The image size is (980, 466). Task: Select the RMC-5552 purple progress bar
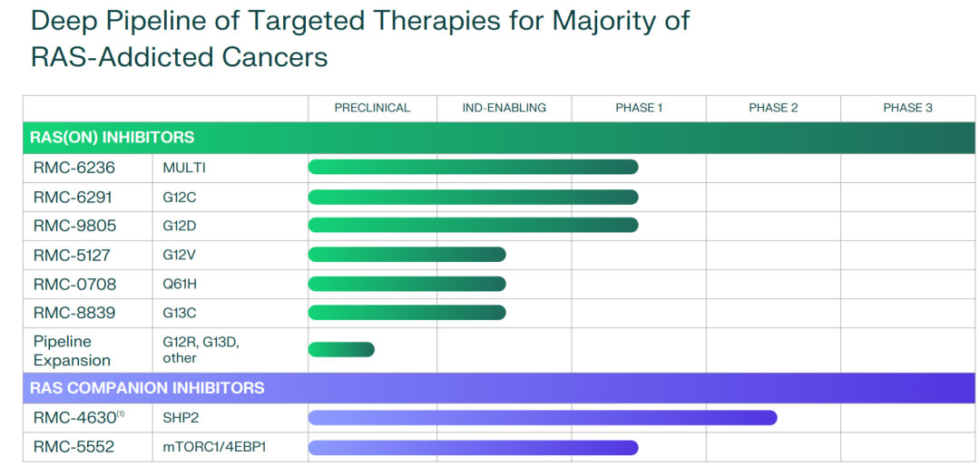coord(473,448)
